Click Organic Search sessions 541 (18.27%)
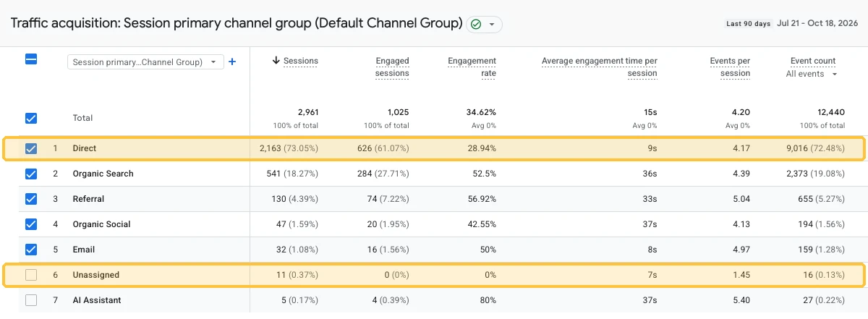 [x=292, y=174]
